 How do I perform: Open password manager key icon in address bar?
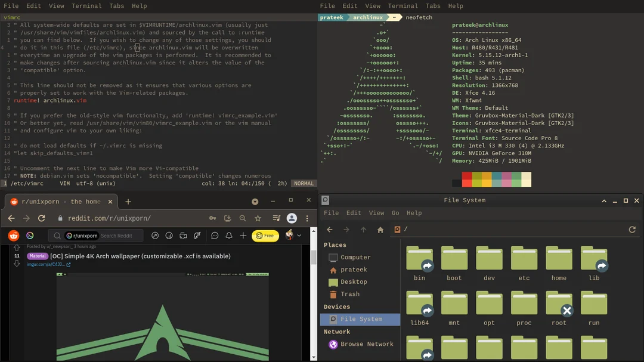tap(212, 218)
